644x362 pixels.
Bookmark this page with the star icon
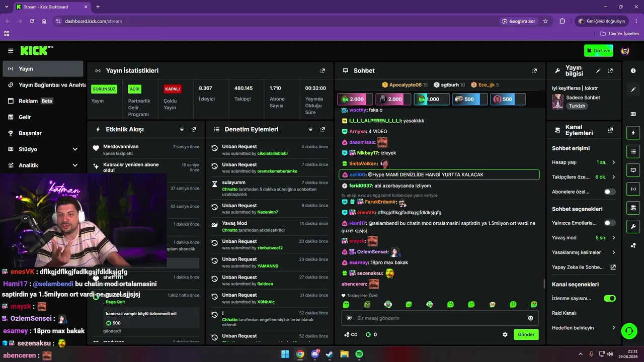[x=545, y=21]
